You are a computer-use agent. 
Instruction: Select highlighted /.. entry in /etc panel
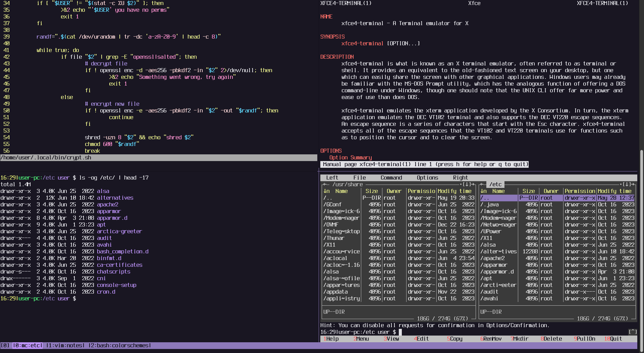pos(557,198)
